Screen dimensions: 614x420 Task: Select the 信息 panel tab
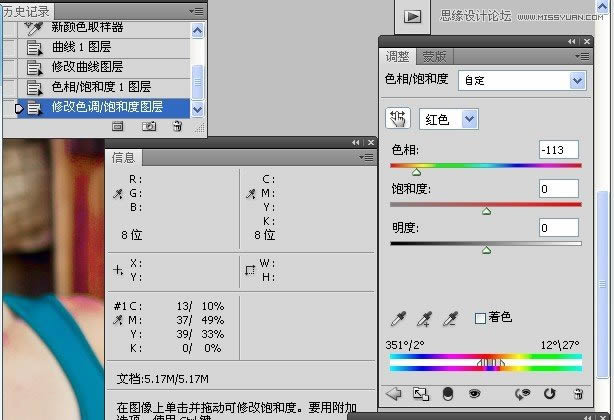pos(124,157)
